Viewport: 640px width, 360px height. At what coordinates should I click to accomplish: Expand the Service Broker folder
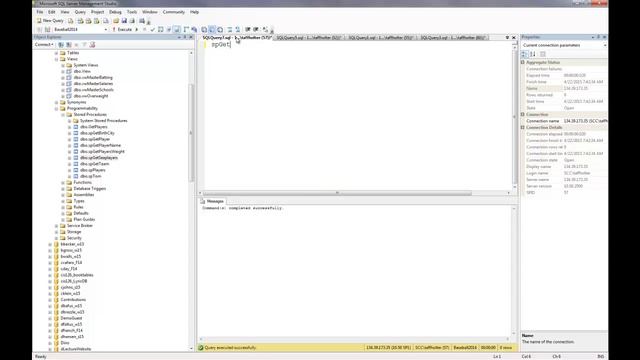click(56, 226)
